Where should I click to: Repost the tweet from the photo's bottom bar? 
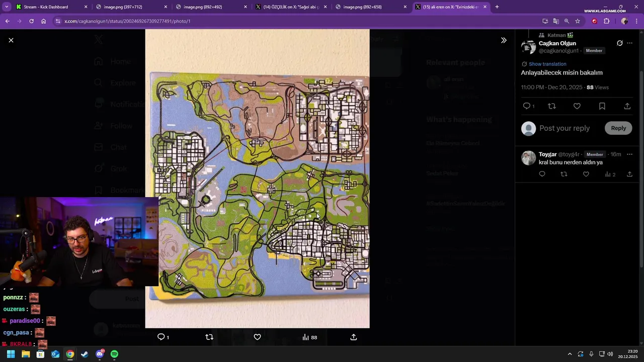click(x=209, y=337)
